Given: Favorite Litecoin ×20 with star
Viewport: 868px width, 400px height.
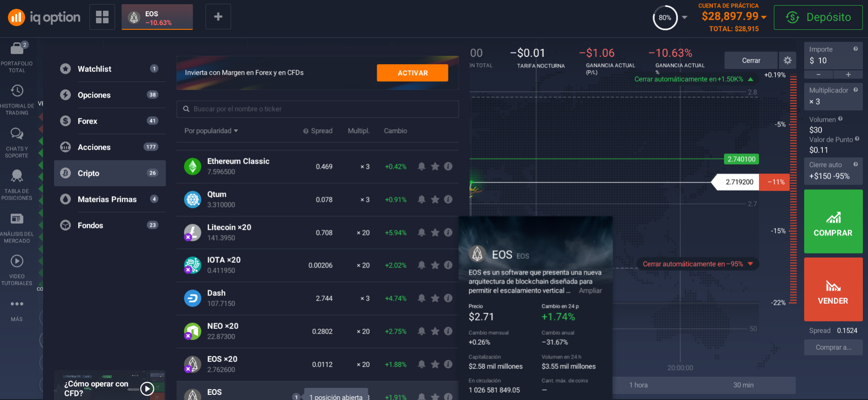Looking at the screenshot, I should coord(435,233).
